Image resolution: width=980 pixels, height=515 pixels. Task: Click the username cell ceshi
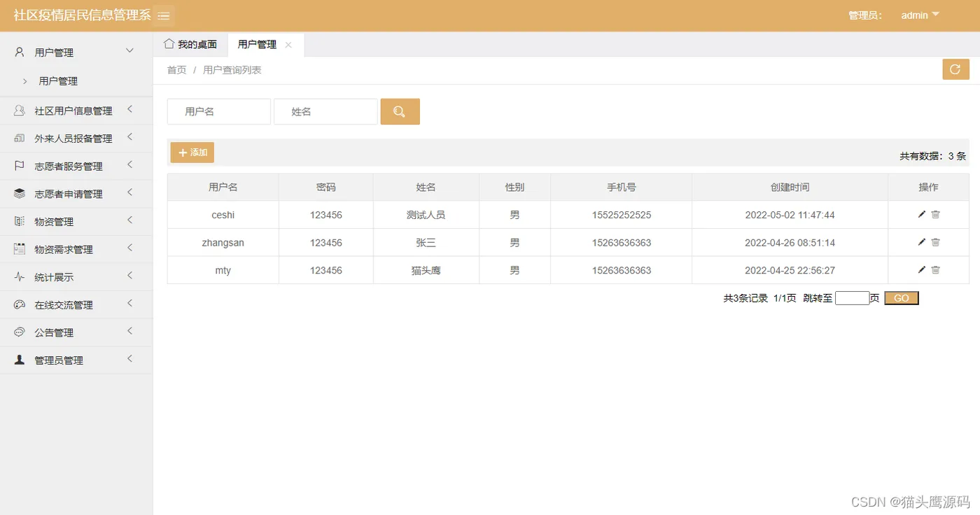223,215
